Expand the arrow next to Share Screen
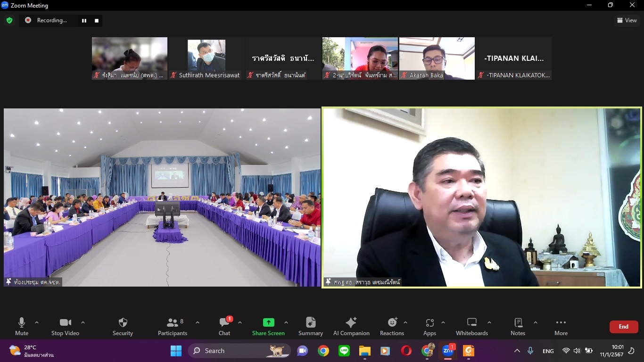644x362 pixels. tap(286, 323)
